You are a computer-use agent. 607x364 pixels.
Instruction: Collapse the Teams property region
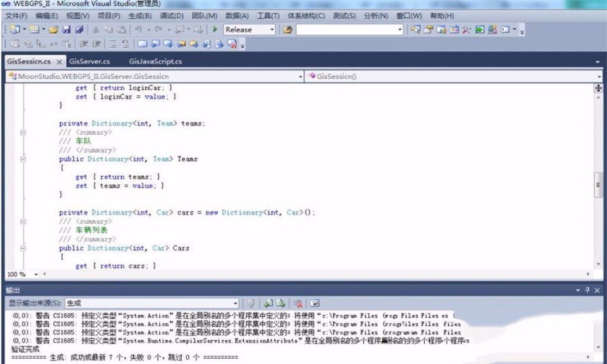23,160
